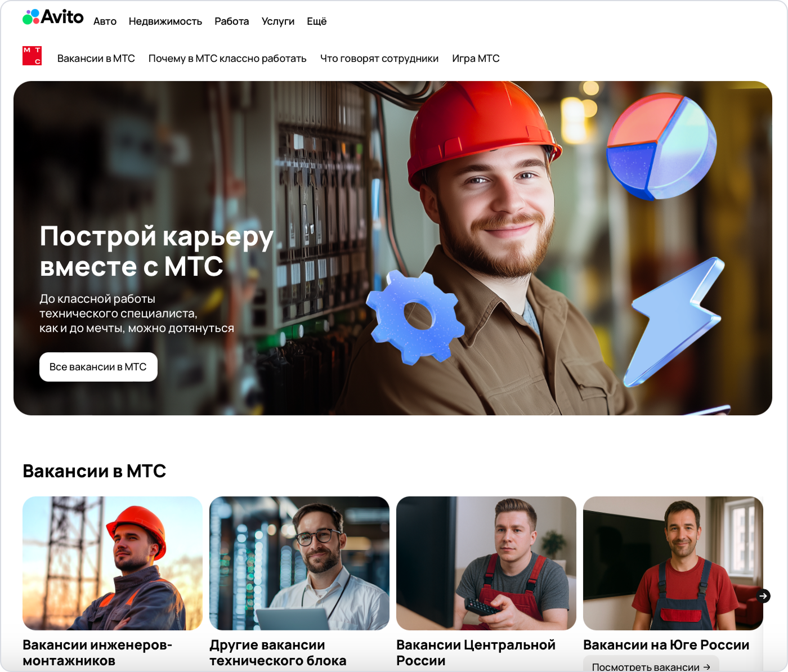Image resolution: width=788 pixels, height=672 pixels.
Task: Open the Игра МТС tab
Action: point(476,59)
